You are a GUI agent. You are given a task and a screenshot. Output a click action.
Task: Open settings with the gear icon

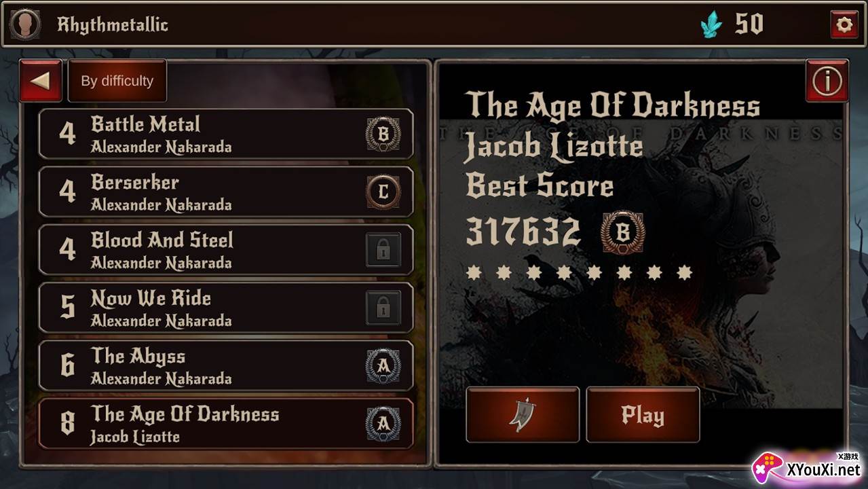[x=844, y=24]
